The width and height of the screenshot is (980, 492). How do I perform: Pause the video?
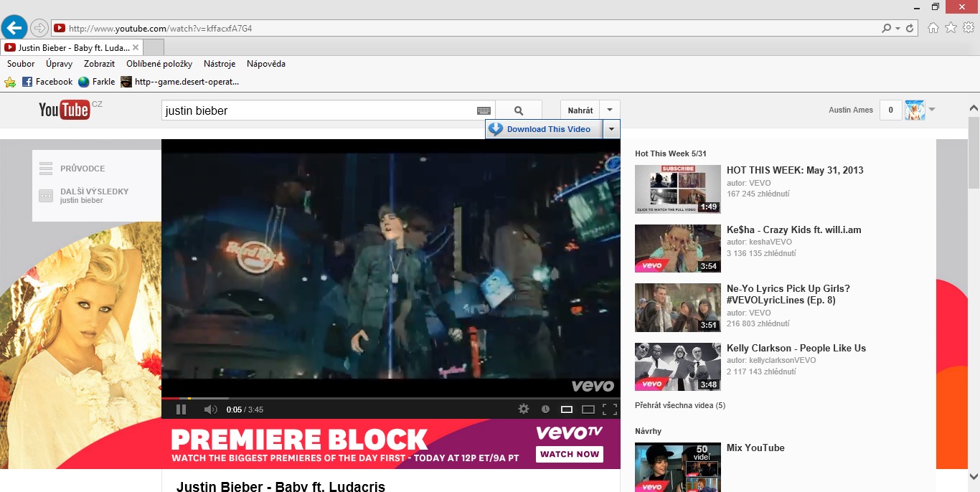point(181,410)
